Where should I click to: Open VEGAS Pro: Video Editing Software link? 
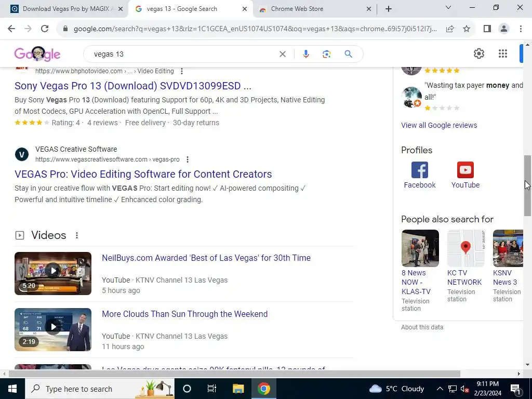tap(143, 174)
